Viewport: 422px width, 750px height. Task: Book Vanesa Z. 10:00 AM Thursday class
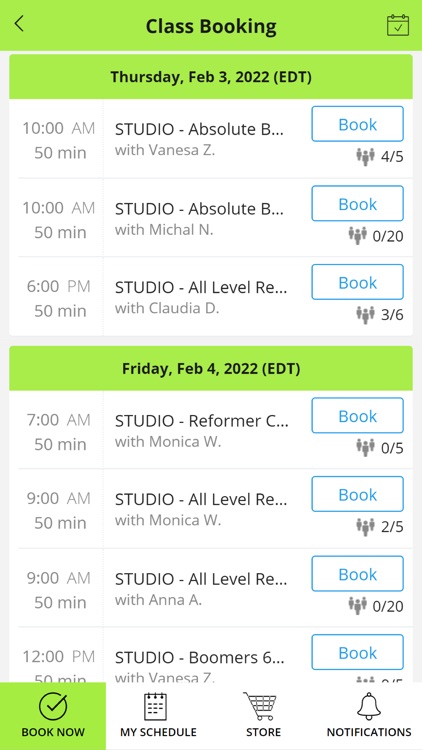click(x=357, y=124)
